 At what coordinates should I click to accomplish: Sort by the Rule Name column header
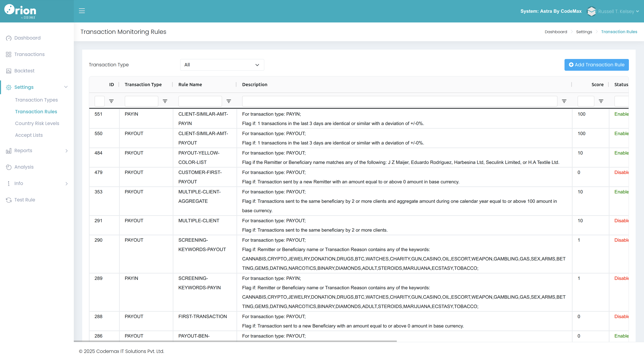coord(190,85)
